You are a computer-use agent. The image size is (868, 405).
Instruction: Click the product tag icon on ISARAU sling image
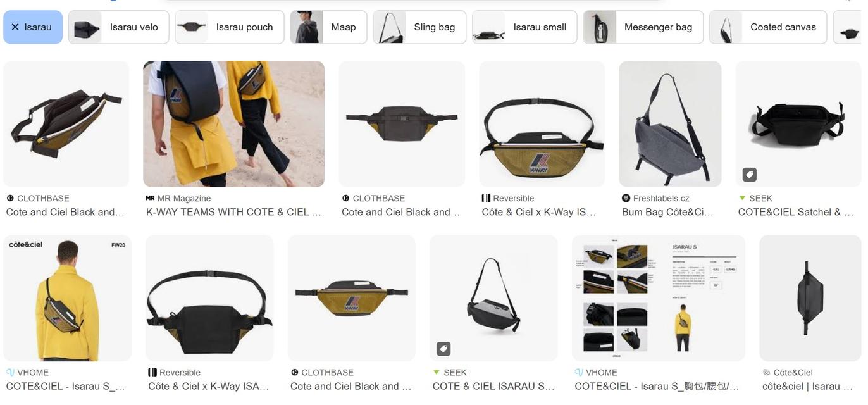click(443, 349)
